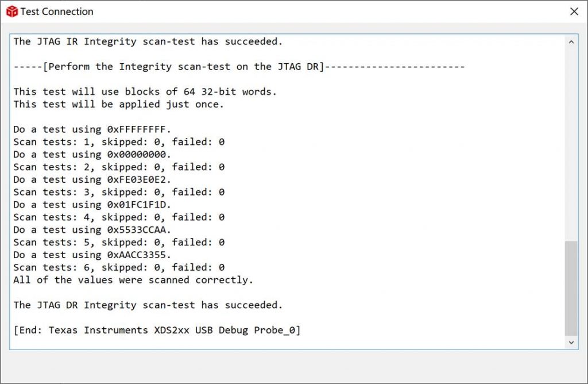
Task: Click the empty scrollbar track above the thumb
Action: tap(571, 144)
